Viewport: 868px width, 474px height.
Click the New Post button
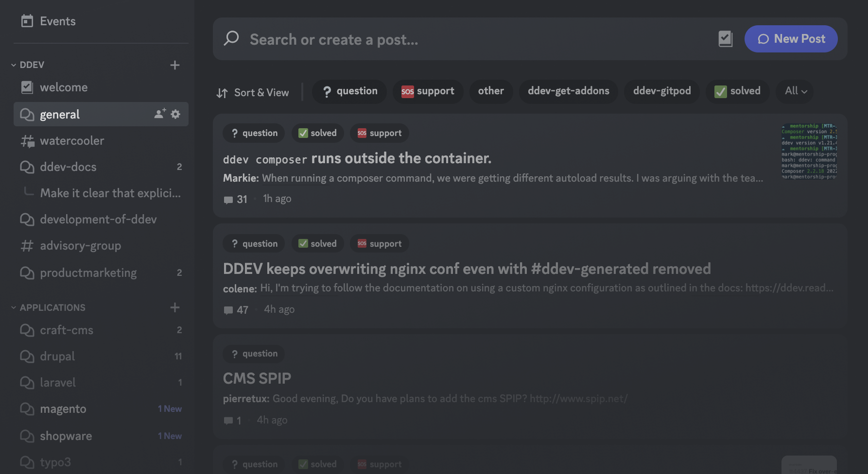[x=791, y=39]
